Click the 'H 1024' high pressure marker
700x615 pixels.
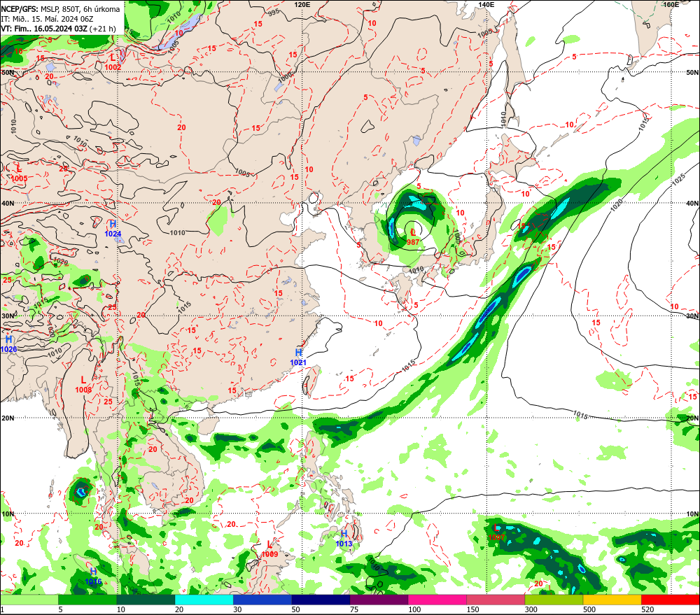[x=113, y=229]
